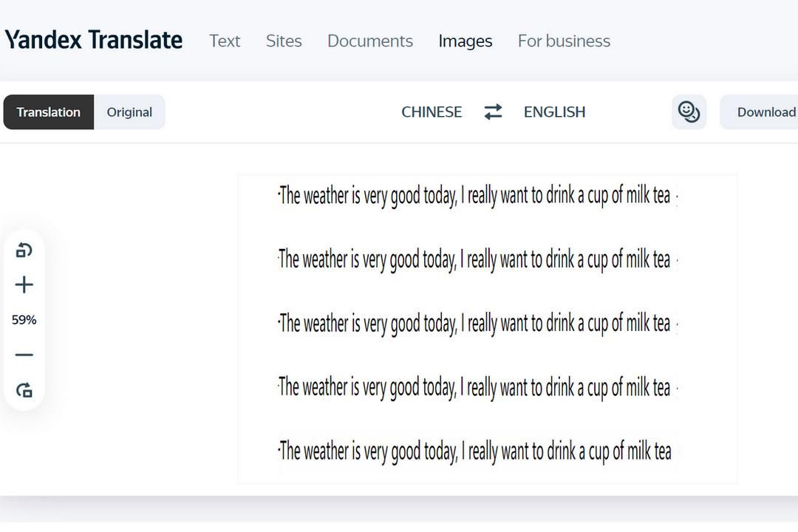Go to the Documents tab

(370, 41)
